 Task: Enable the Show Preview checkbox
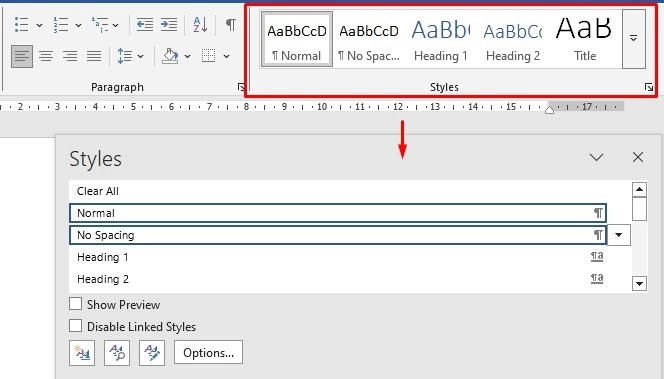75,304
